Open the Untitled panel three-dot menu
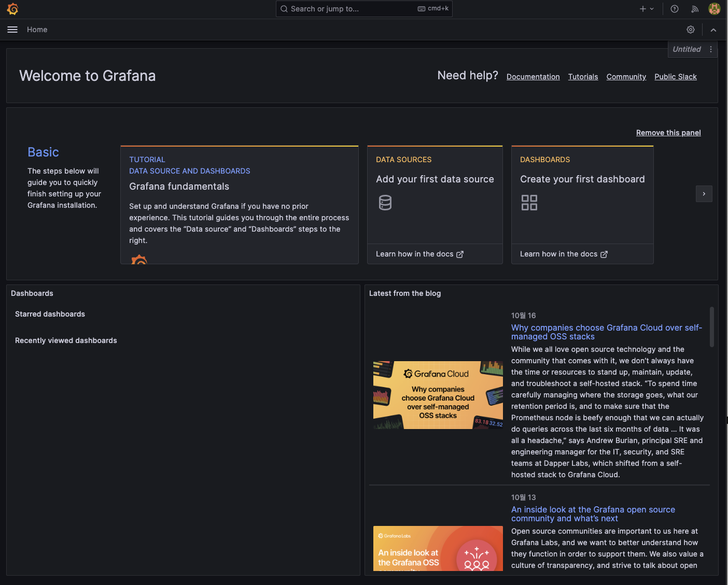 [x=711, y=49]
